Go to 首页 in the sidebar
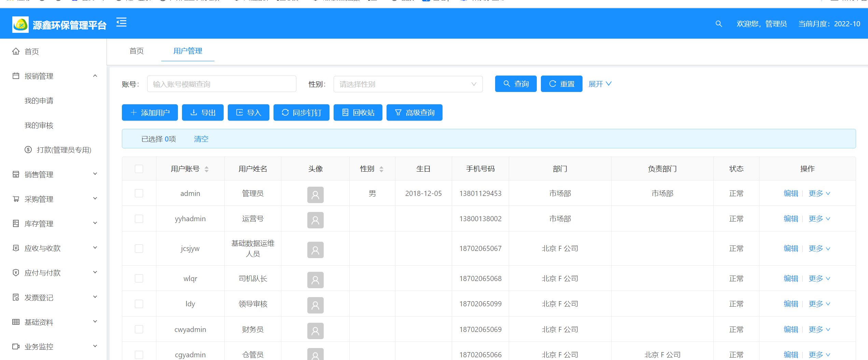 click(32, 51)
